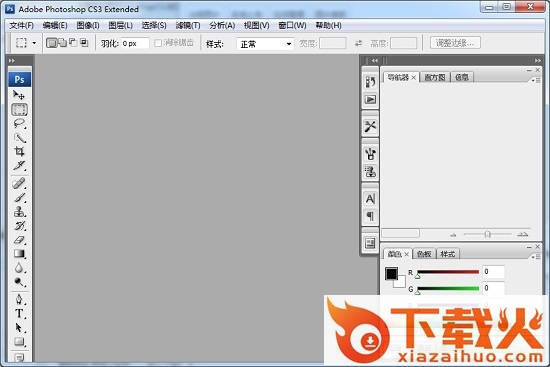The image size is (550, 367).
Task: Select the Move tool
Action: [x=19, y=95]
